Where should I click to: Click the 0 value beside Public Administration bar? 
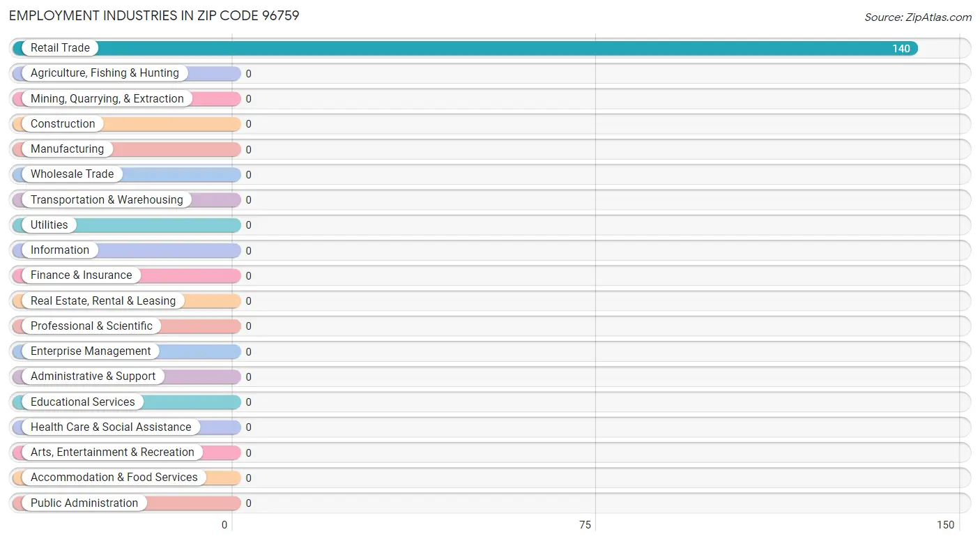(248, 503)
